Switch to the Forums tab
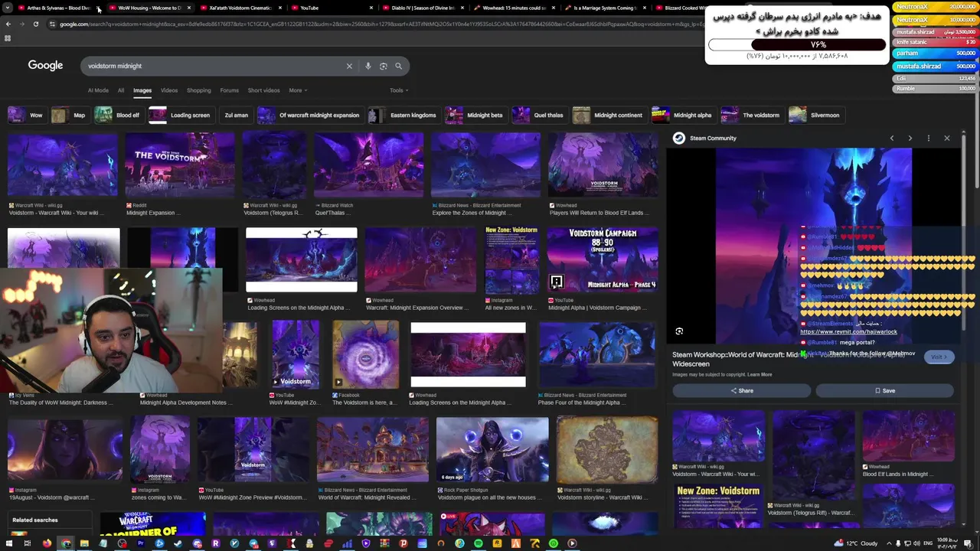The image size is (980, 551). click(230, 90)
